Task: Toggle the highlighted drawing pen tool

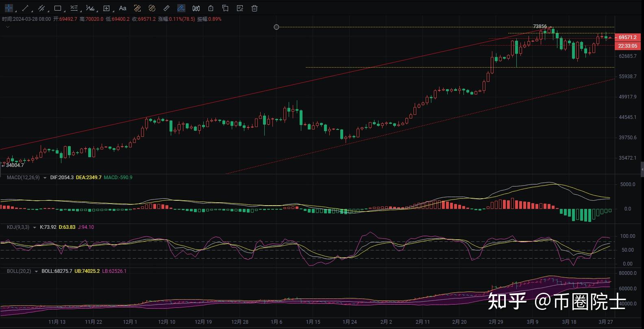Action: coord(181,8)
